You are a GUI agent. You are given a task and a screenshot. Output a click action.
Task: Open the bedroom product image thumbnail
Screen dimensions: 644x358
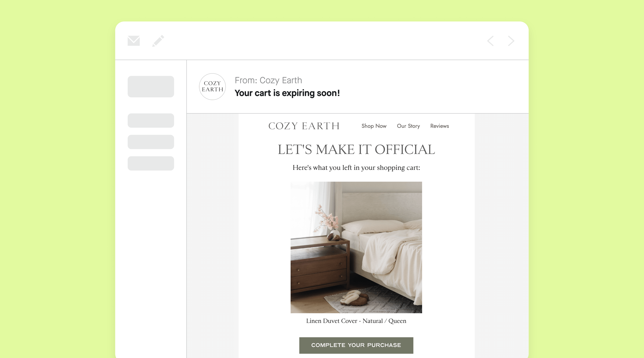tap(356, 247)
